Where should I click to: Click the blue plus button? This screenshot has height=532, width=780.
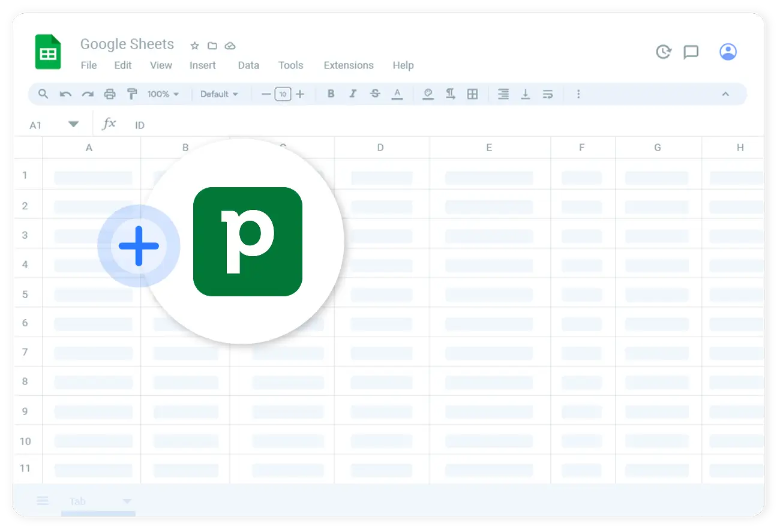pos(139,246)
